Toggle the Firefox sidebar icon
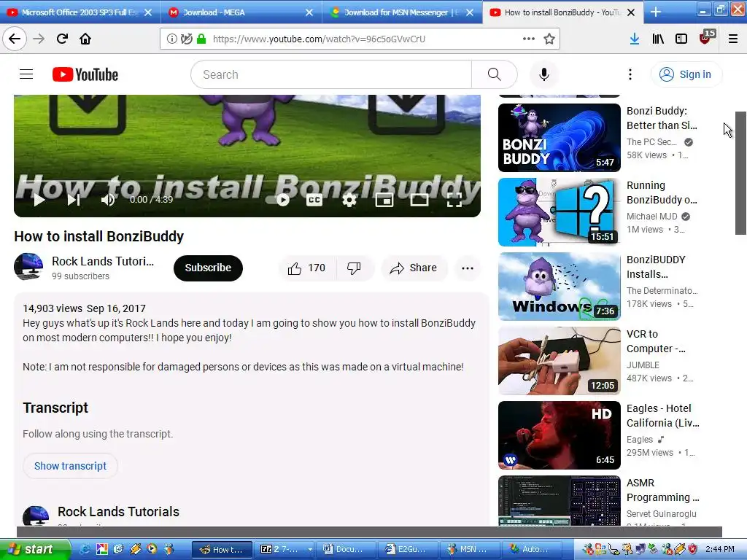747x560 pixels. 681,39
